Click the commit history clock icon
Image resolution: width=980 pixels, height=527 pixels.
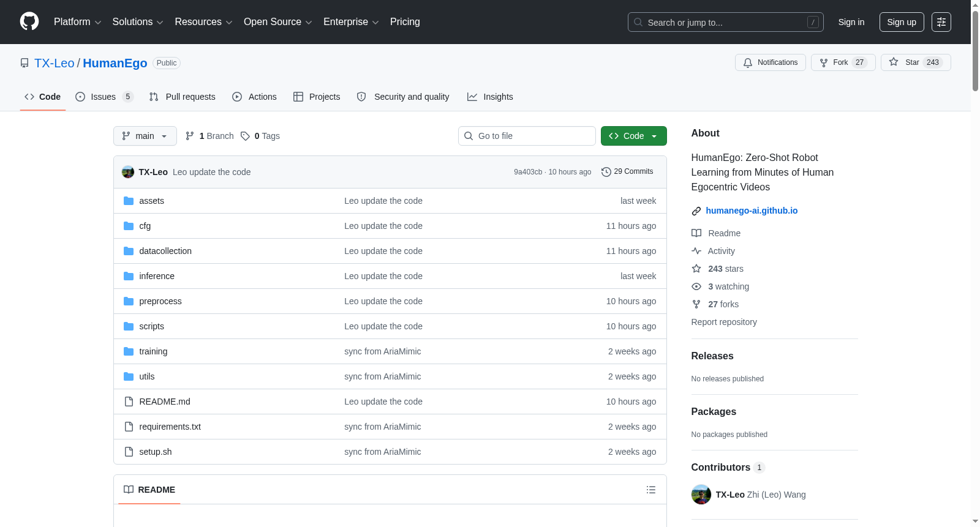(x=606, y=172)
